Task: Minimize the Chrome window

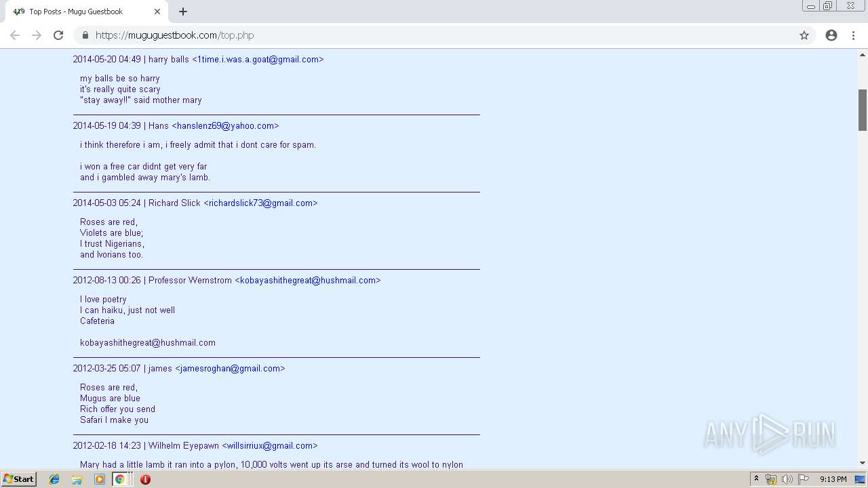Action: (811, 6)
